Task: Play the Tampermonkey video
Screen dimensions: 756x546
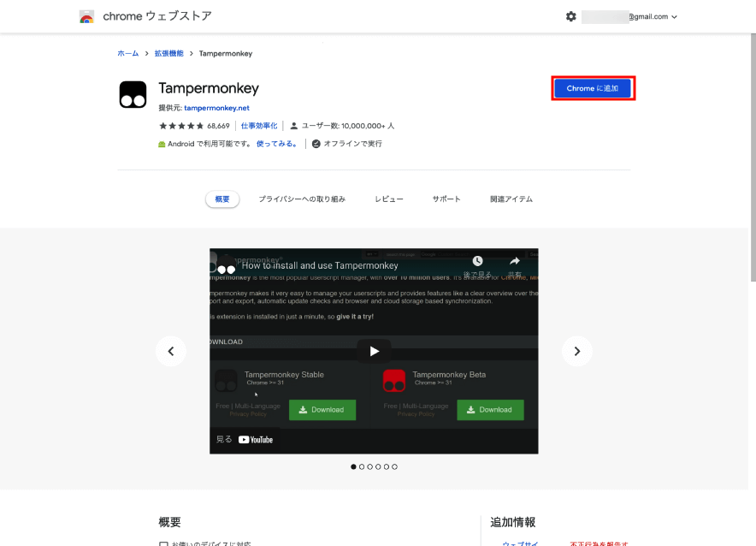Action: tap(374, 351)
